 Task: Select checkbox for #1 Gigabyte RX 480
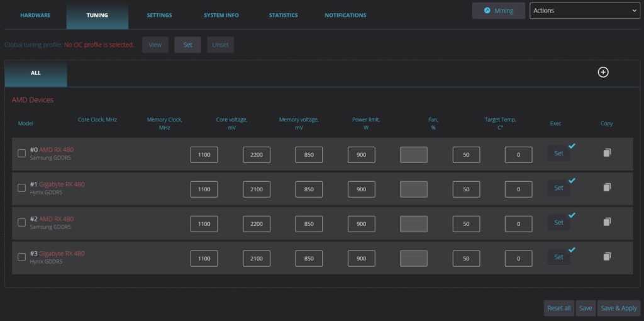(21, 188)
